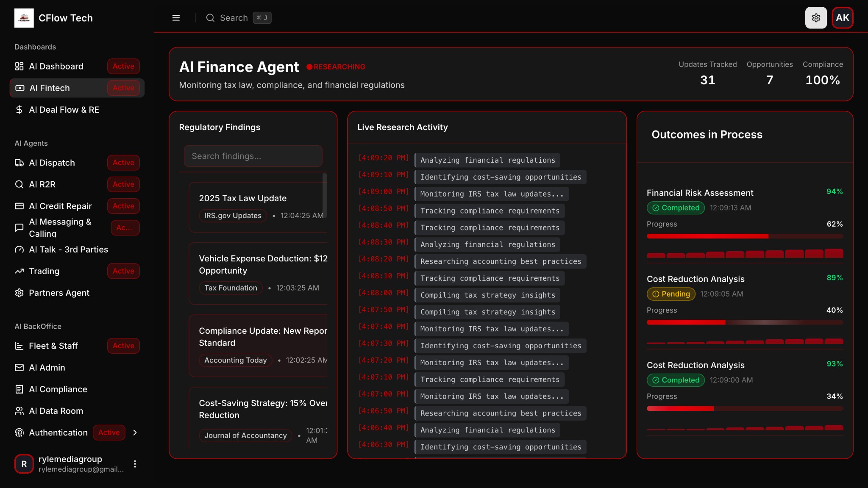Toggle the Active badge on AI Dashboard
868x488 pixels.
click(123, 66)
